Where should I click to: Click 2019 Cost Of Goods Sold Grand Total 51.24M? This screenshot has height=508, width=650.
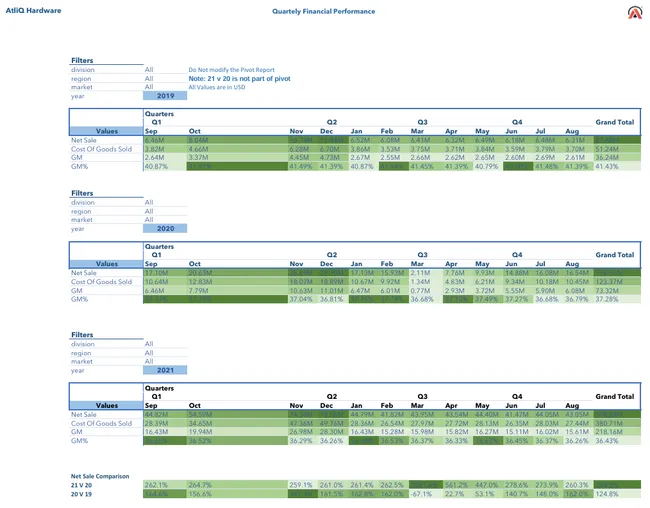[617, 149]
